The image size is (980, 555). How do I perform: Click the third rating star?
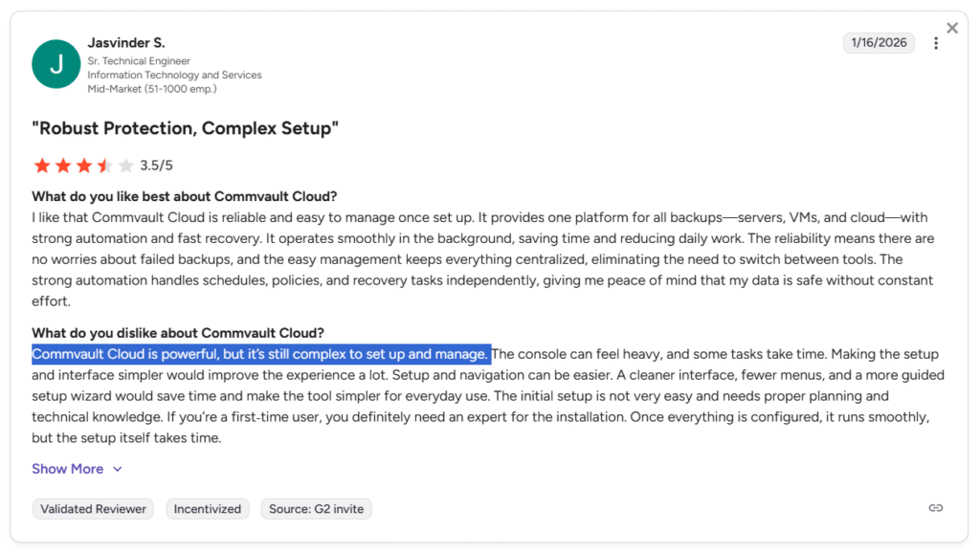click(x=84, y=166)
